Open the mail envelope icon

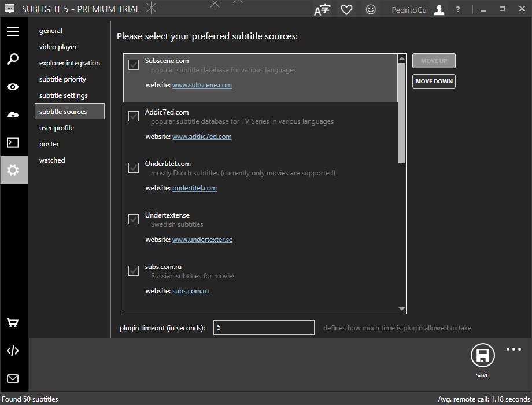pyautogui.click(x=13, y=378)
